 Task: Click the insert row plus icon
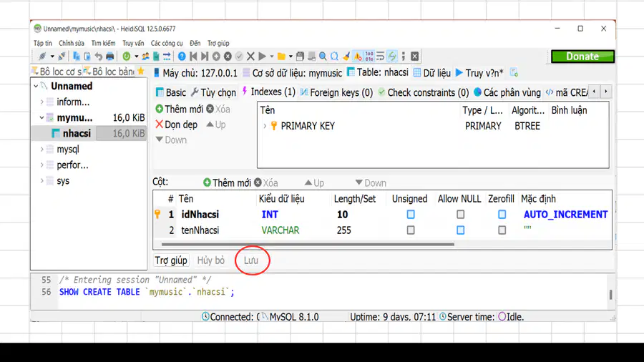pos(216,57)
